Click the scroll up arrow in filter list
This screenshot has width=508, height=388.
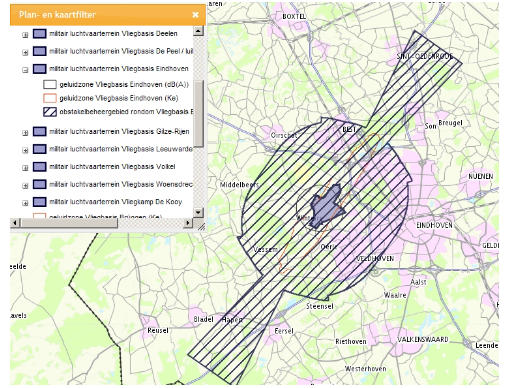[x=198, y=31]
